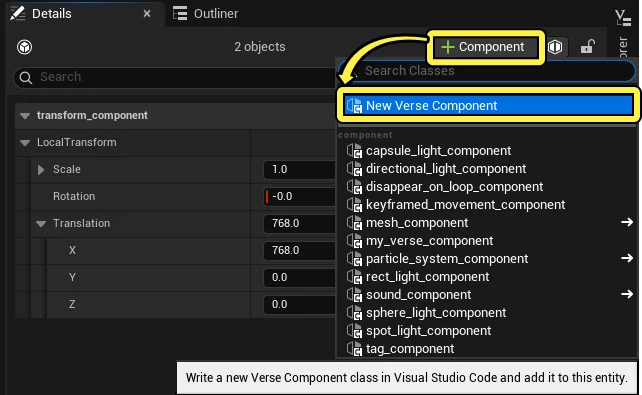The height and width of the screenshot is (395, 642).
Task: Click disappear_on_loop_component class icon
Action: (355, 187)
